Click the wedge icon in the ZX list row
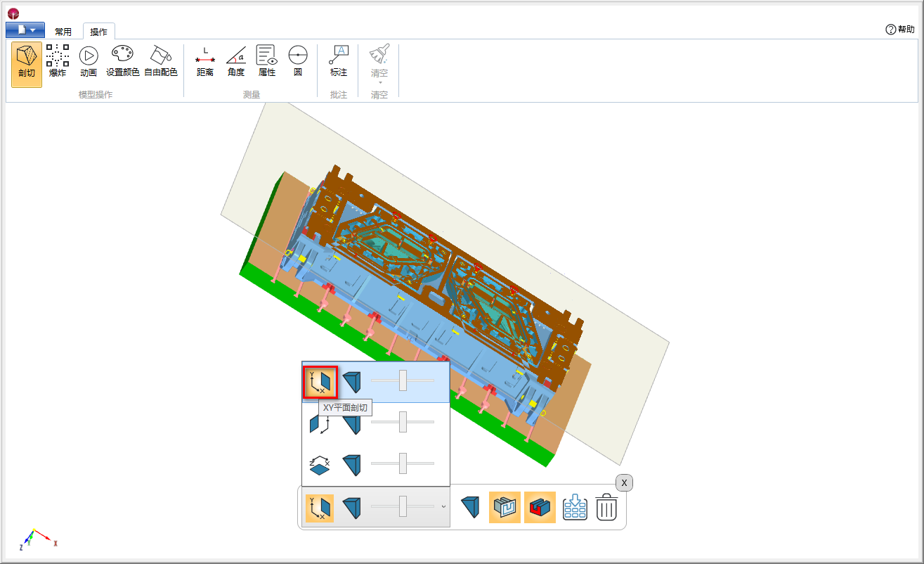The width and height of the screenshot is (924, 564). coord(352,463)
